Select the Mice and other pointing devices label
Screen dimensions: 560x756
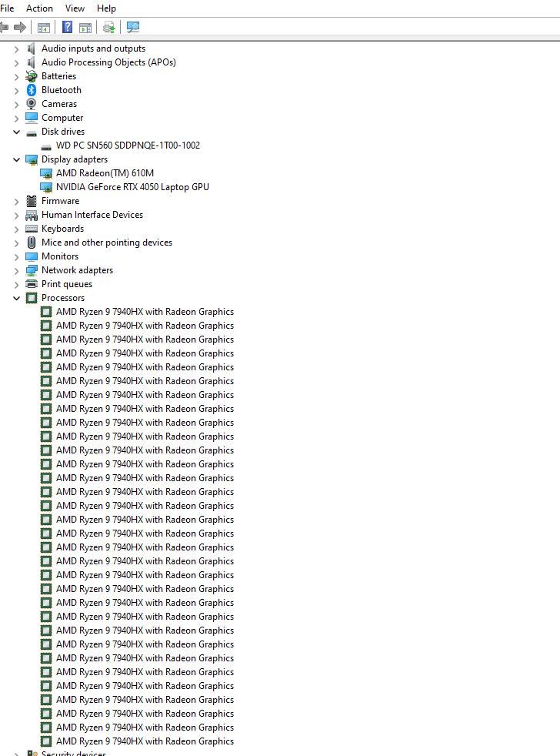tap(106, 243)
